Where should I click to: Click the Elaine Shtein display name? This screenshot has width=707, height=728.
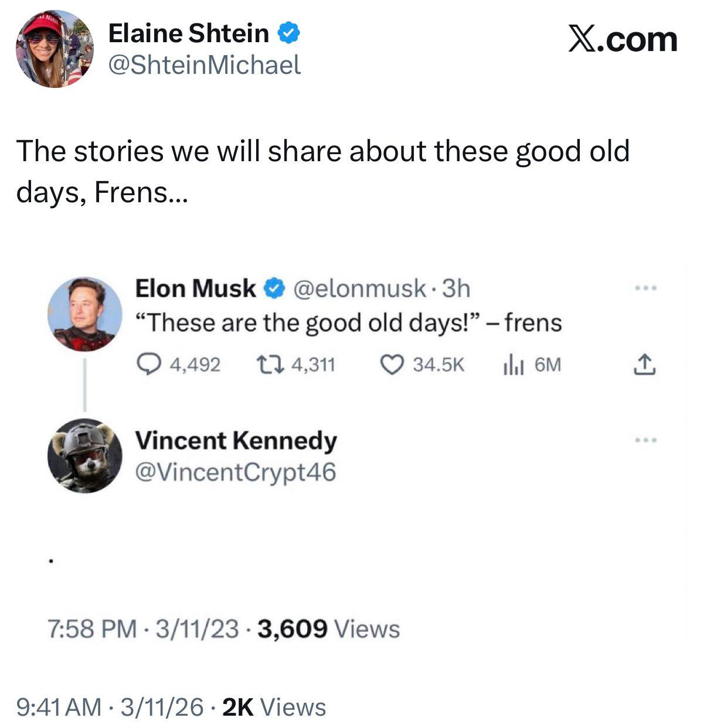click(x=189, y=33)
